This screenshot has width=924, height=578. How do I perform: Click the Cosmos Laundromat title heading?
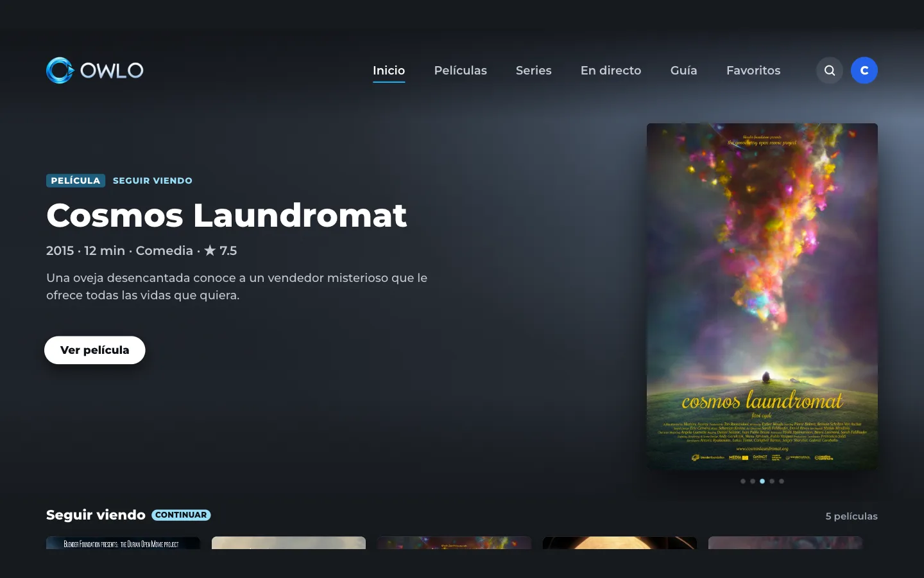pos(227,215)
